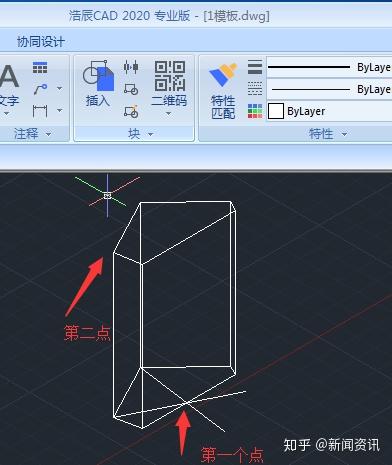Viewport: 392px width, 465px height.
Task: Open the lineweight ByLayer dropdown
Action: point(329,67)
